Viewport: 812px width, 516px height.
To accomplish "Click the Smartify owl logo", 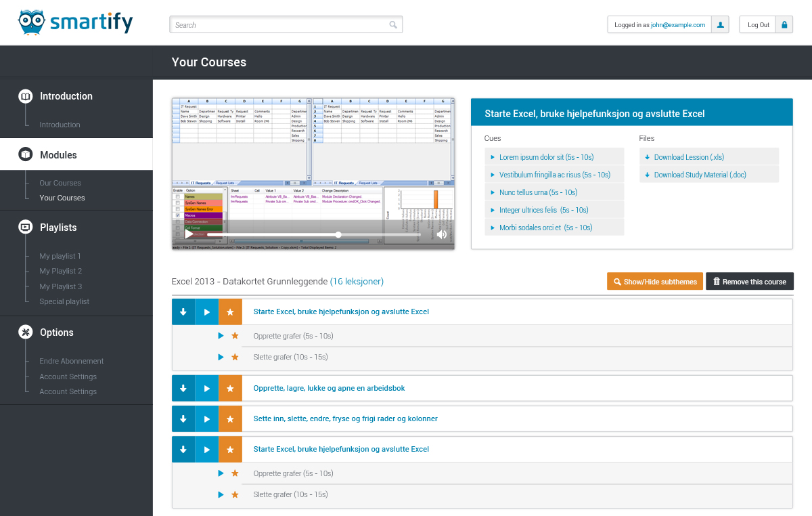I will [31, 22].
